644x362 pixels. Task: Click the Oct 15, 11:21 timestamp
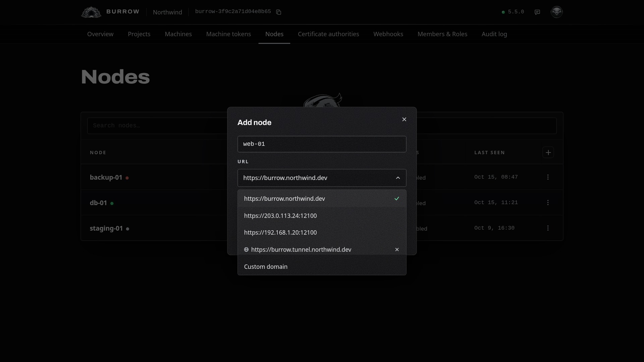pos(496,202)
